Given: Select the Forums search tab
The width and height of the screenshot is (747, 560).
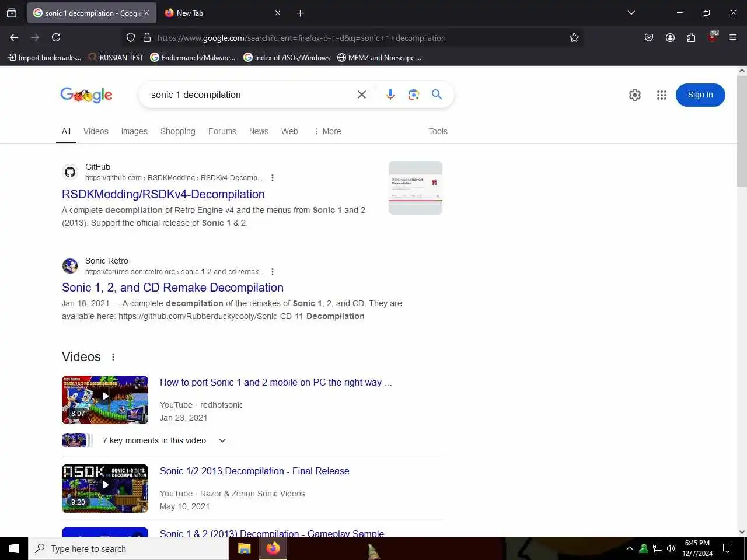Looking at the screenshot, I should pos(222,131).
